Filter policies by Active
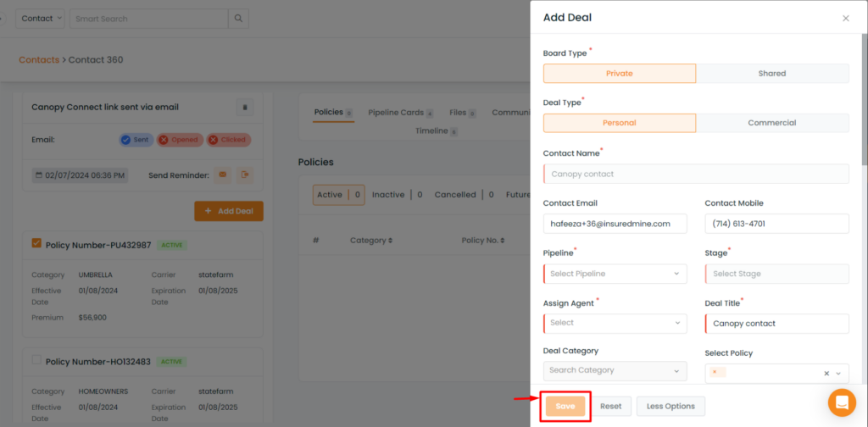Viewport: 868px width, 427px height. coord(339,195)
